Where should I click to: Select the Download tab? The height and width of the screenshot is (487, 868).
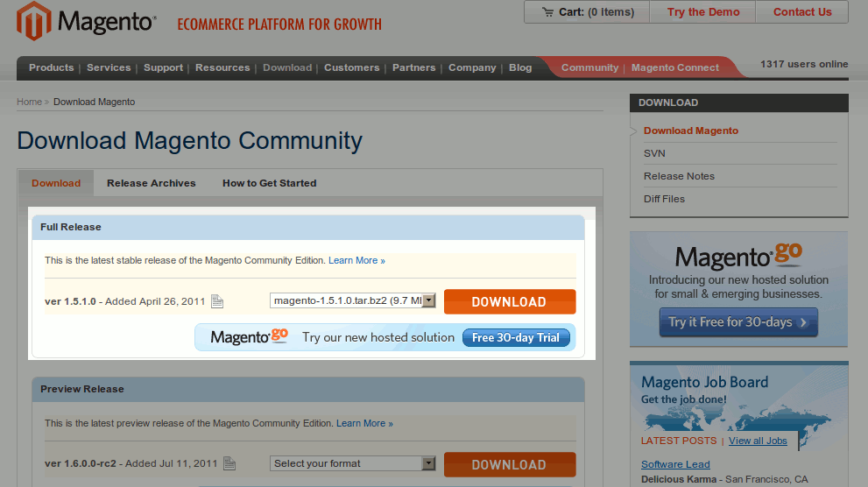(56, 183)
